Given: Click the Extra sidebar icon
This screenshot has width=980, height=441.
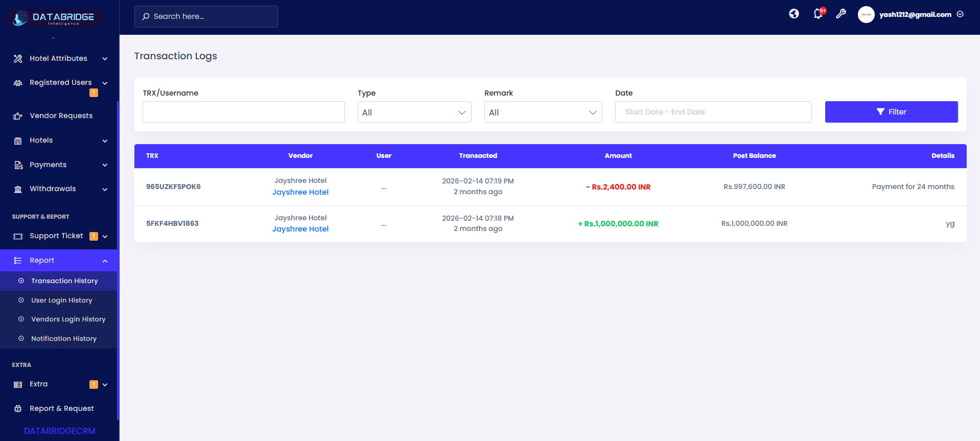Looking at the screenshot, I should pyautogui.click(x=18, y=384).
